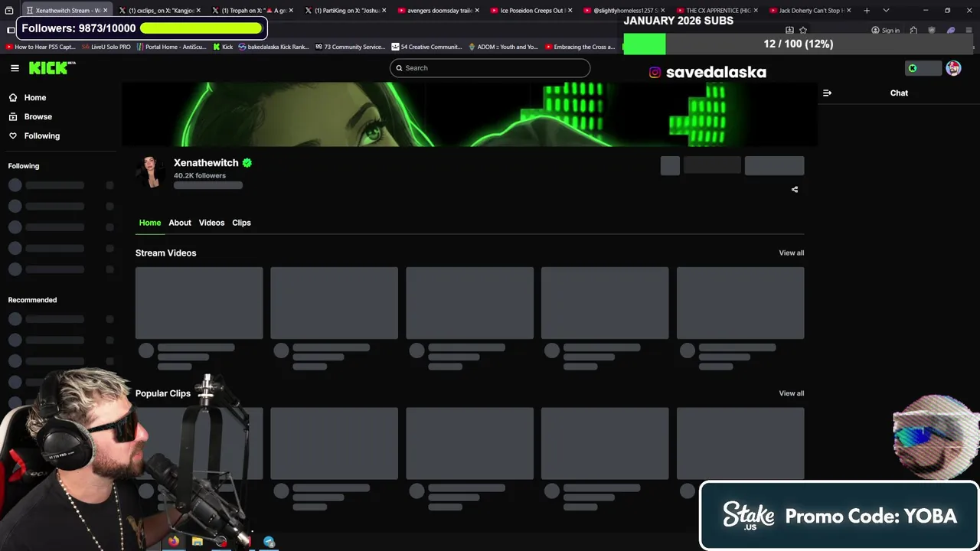Close the Xenathewitch Stream browser tab
980x551 pixels.
[x=105, y=11]
